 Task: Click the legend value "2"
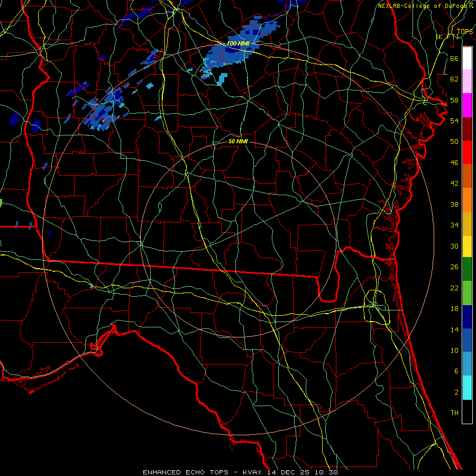[x=456, y=392]
